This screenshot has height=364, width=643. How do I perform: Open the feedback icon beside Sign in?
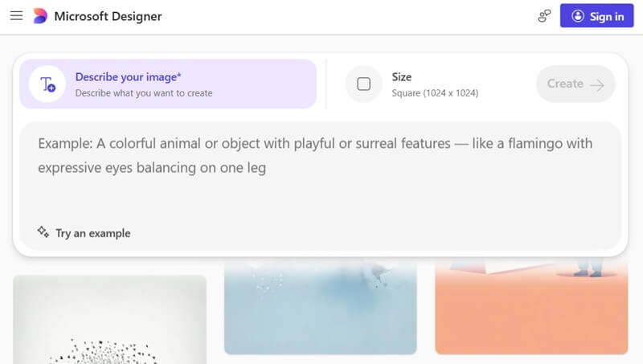click(x=544, y=16)
